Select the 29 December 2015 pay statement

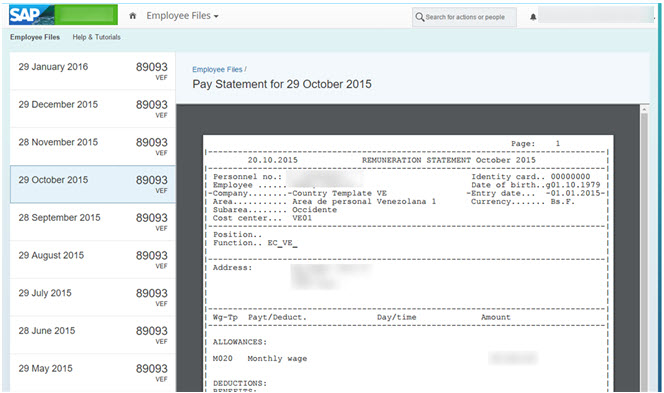[x=92, y=109]
